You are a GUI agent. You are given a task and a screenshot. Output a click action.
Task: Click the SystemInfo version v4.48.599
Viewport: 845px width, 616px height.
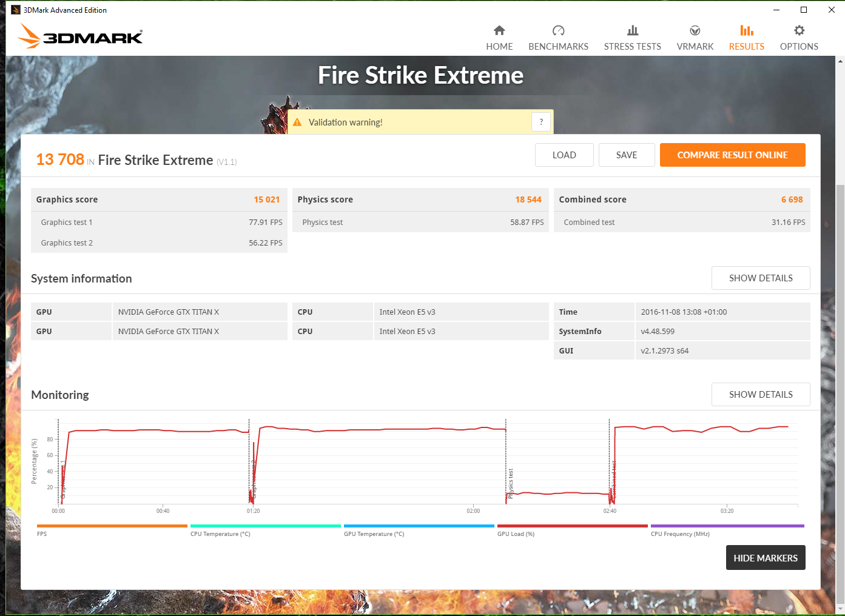658,331
